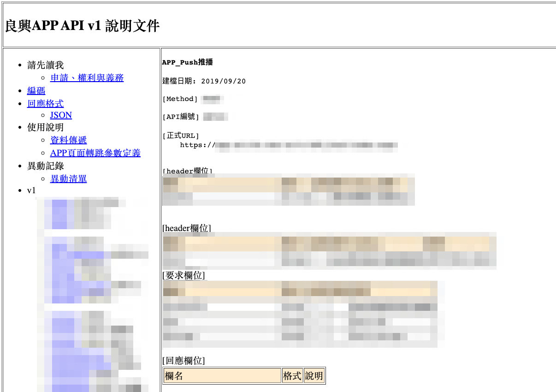Click the 說明 column header
556x392 pixels.
pyautogui.click(x=314, y=376)
